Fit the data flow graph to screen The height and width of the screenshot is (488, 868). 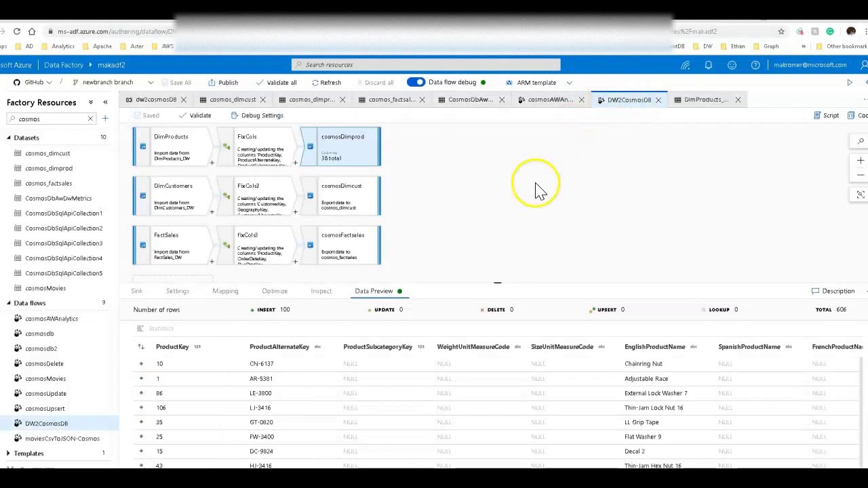[x=860, y=195]
